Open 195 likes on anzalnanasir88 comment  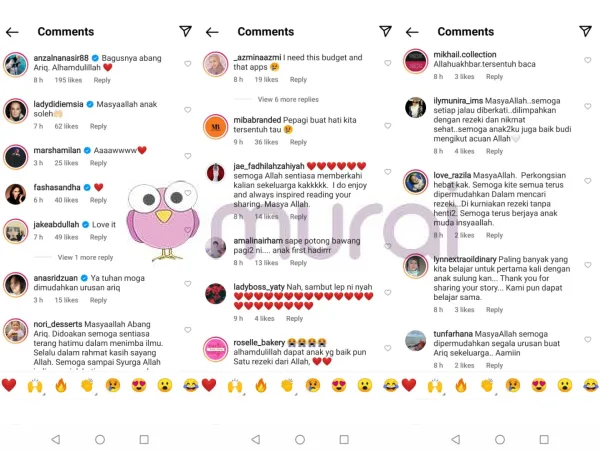(68, 80)
